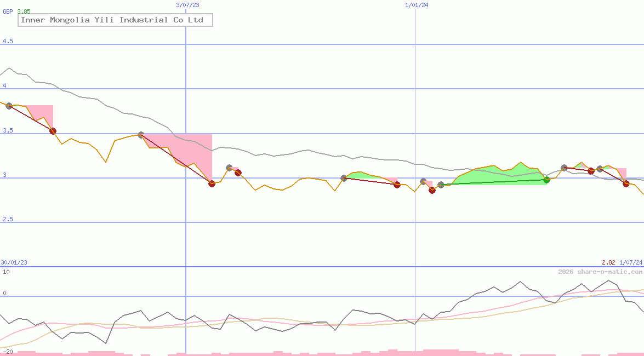
Task: Click the 2.82 last price value
Action: coord(608,262)
